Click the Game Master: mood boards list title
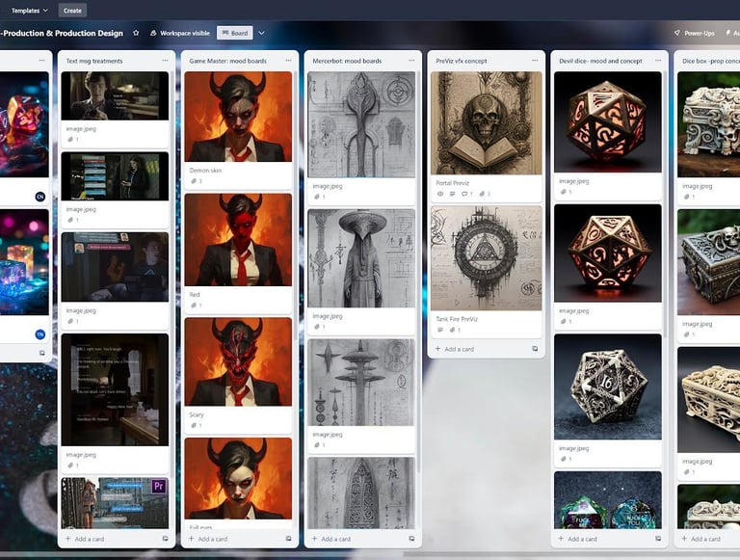The image size is (740, 560). coord(227,61)
